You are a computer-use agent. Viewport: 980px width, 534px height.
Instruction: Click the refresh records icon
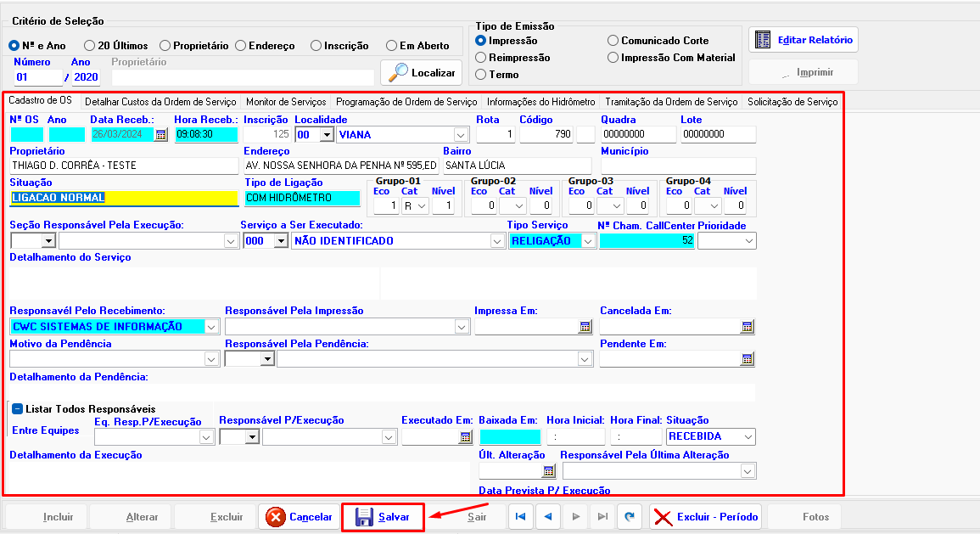click(629, 516)
